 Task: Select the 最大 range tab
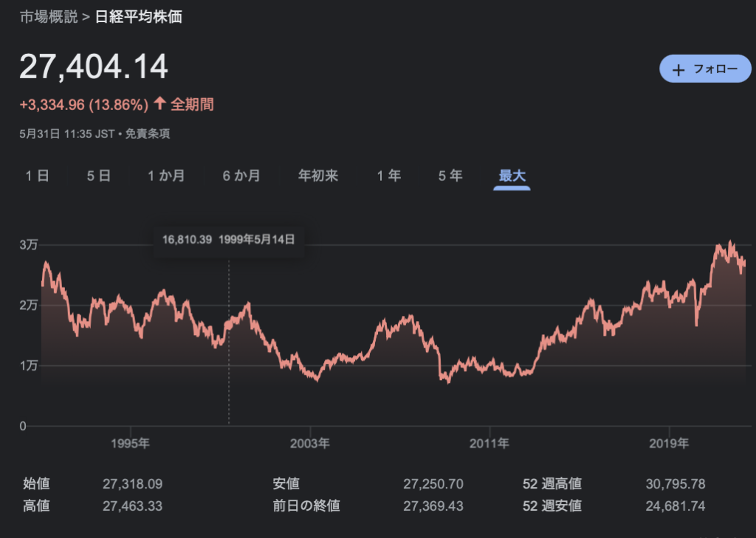tap(512, 176)
